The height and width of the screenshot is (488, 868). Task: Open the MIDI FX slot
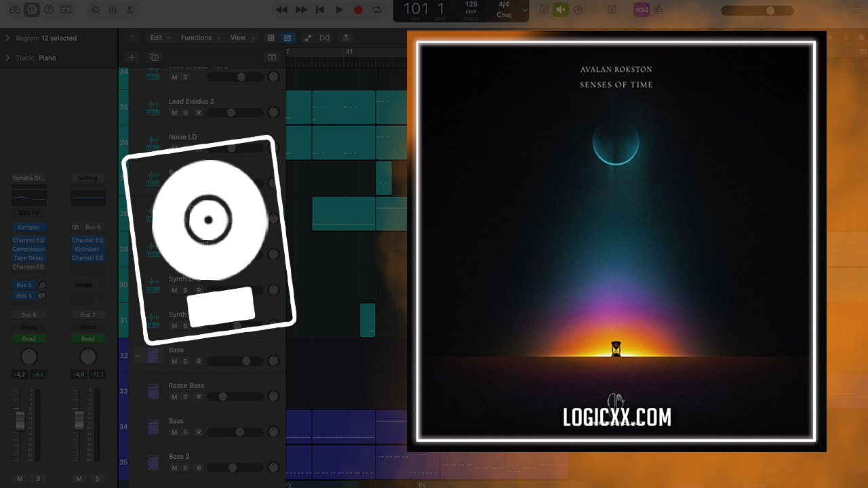tap(28, 213)
